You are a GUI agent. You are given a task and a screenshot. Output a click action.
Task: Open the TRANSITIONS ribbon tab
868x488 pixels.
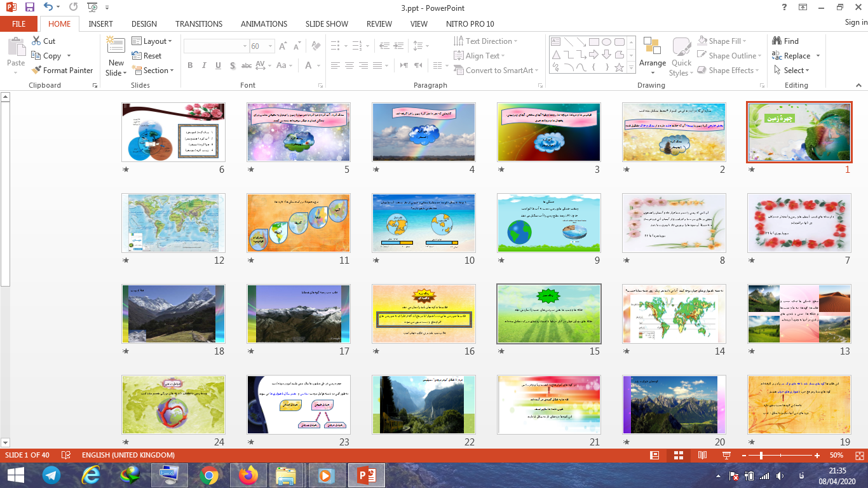coord(198,24)
